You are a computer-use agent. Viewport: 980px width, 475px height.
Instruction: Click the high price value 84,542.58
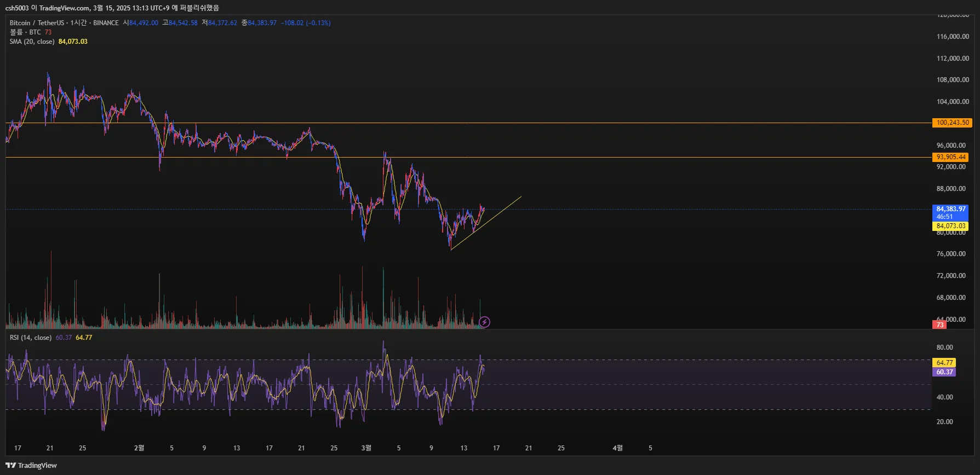pyautogui.click(x=183, y=23)
